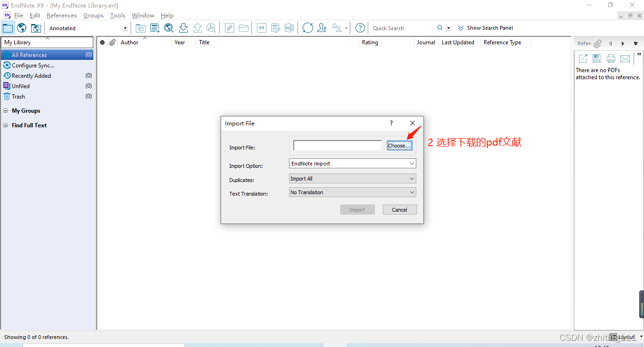
Task: Open the Annotated output style dropdown
Action: (125, 28)
